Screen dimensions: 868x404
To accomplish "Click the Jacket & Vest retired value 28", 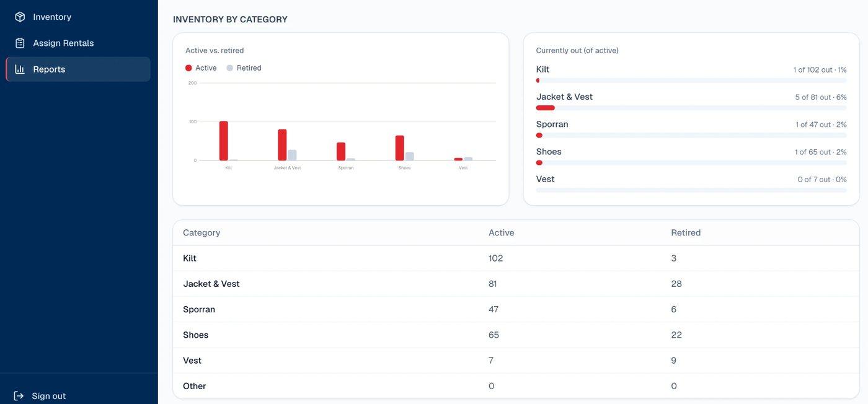I will [x=676, y=284].
